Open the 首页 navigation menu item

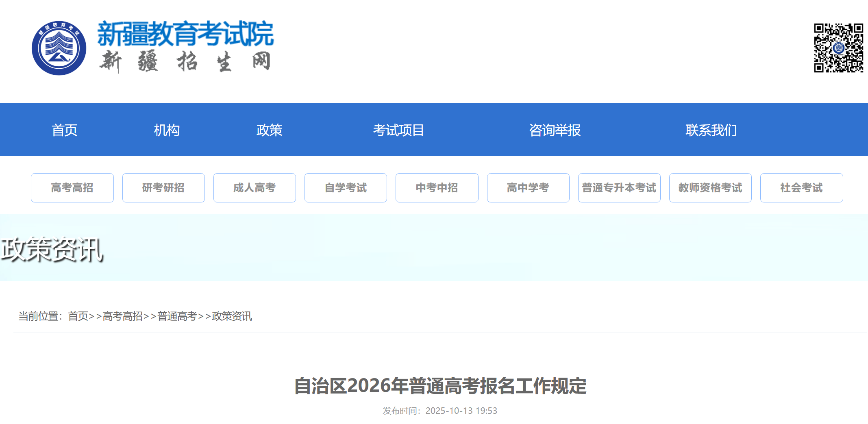[x=64, y=130]
